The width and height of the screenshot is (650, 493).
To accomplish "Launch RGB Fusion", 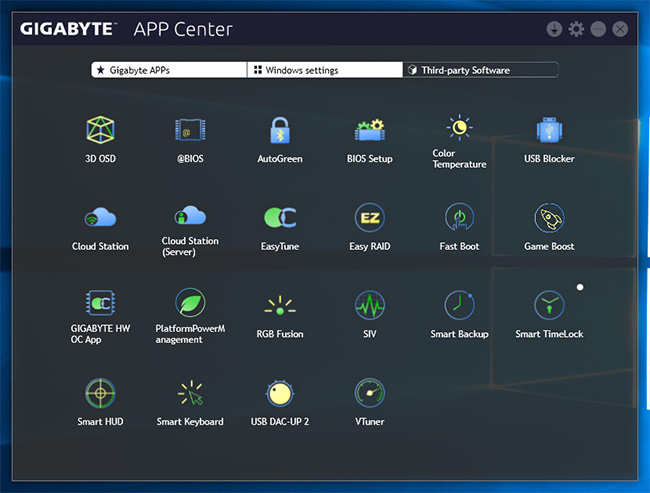I will point(279,306).
